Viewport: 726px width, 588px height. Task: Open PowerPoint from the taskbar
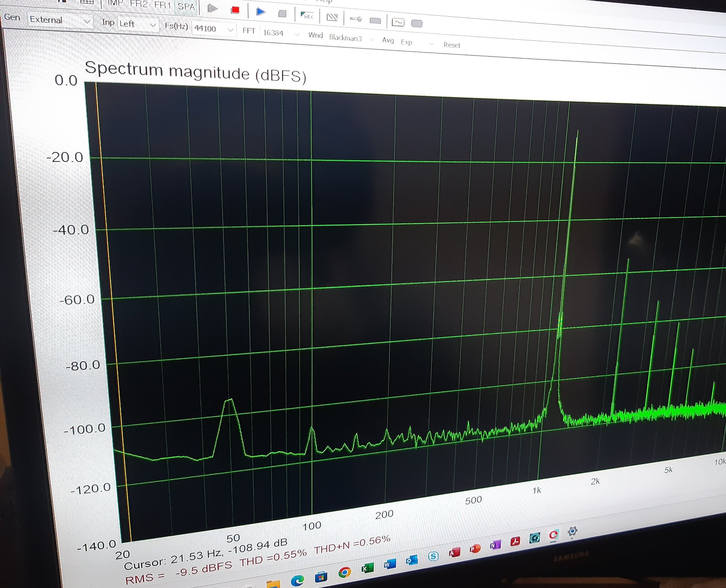[x=475, y=549]
